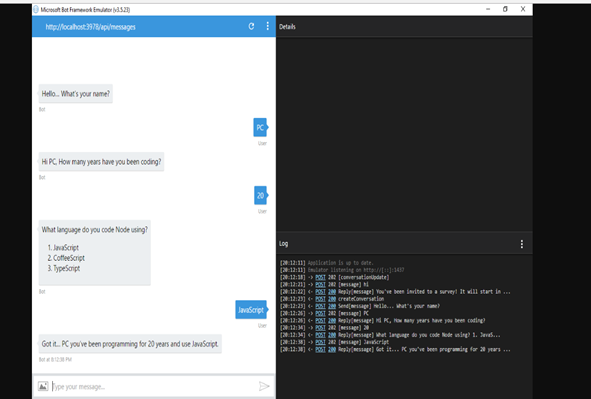This screenshot has height=399, width=591.
Task: Click the '[conversationUpdate]' text in the log
Action: (363, 277)
